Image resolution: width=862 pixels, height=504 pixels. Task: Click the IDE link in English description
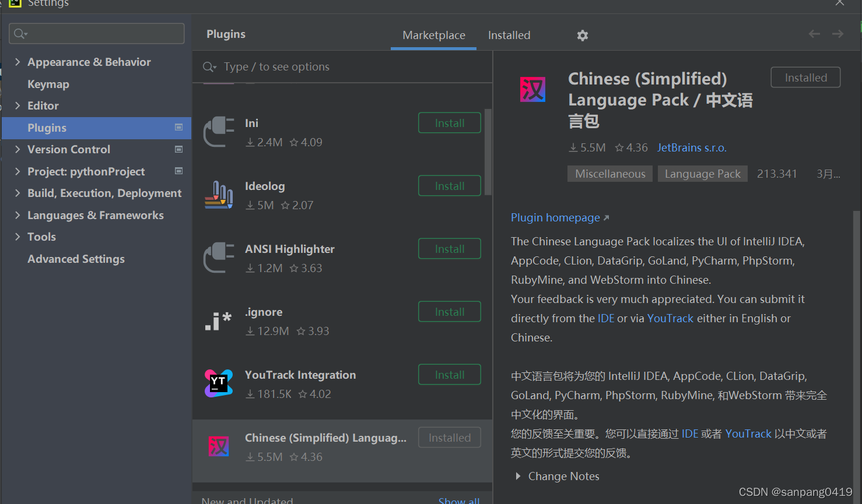(606, 318)
